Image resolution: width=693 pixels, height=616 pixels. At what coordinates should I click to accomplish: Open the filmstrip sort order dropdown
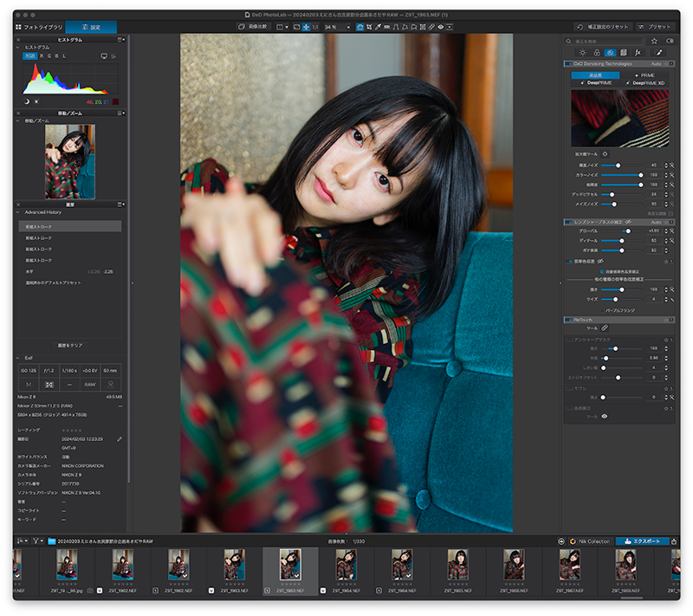click(x=23, y=541)
